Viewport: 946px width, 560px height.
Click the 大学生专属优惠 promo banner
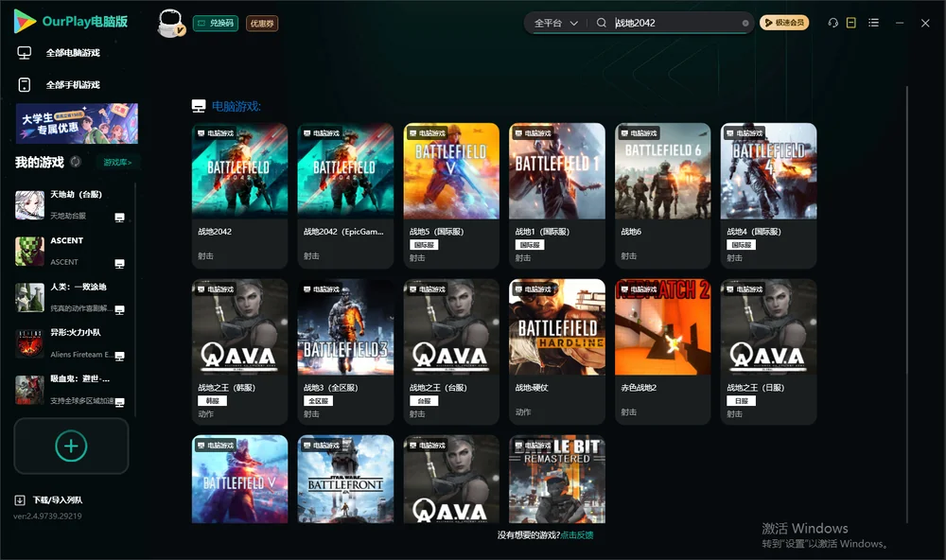coord(77,123)
